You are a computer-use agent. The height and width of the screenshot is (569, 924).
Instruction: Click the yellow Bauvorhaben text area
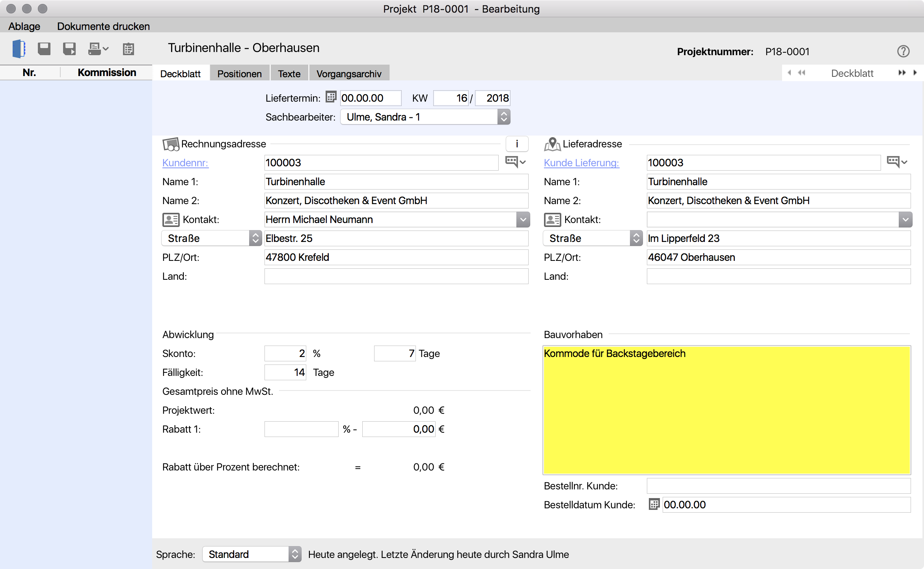727,410
